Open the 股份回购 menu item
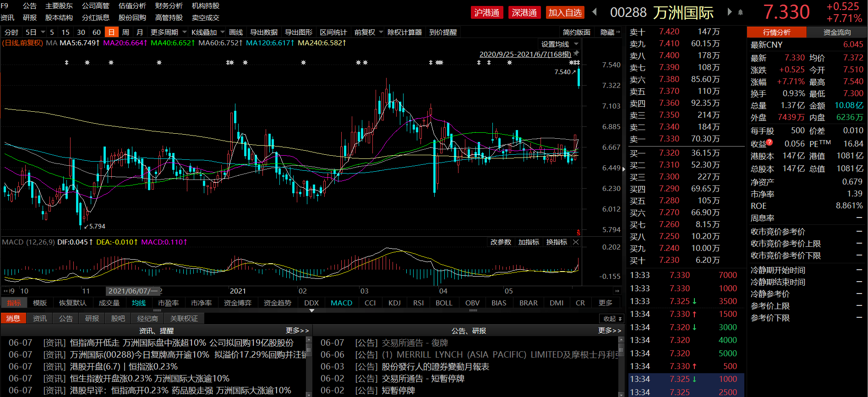The image size is (868, 397). [132, 18]
